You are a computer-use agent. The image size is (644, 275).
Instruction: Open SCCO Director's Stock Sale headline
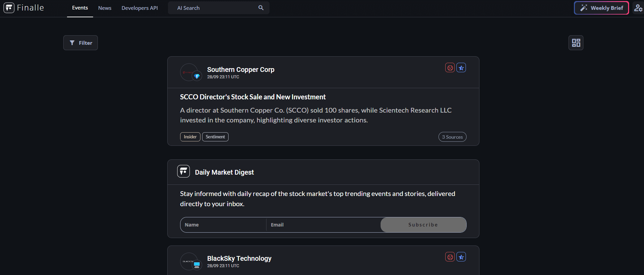click(253, 97)
